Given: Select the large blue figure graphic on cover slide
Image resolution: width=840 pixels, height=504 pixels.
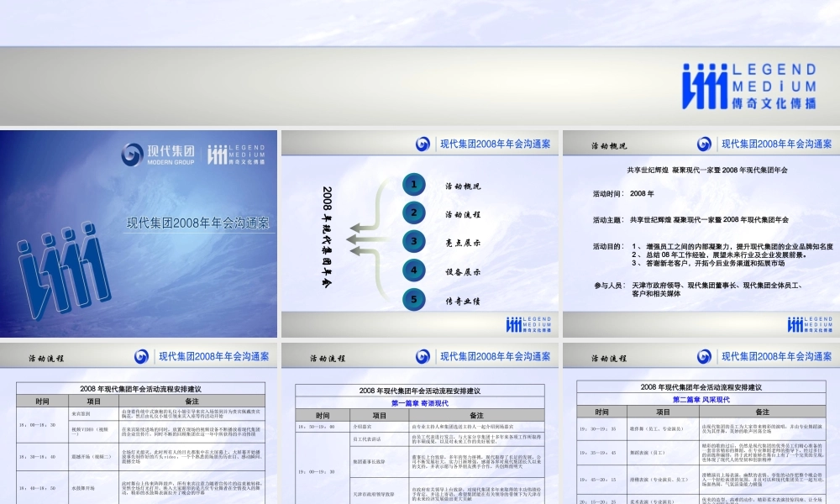Looking at the screenshot, I should pyautogui.click(x=64, y=270).
